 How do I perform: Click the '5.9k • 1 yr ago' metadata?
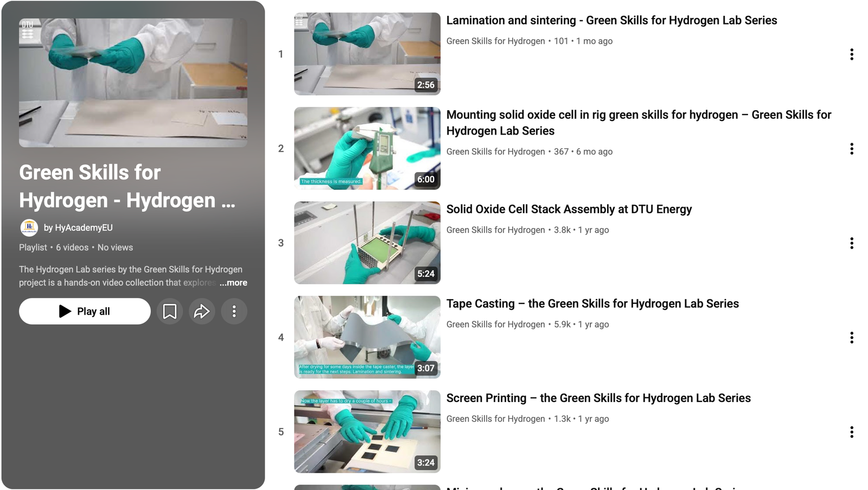[582, 324]
